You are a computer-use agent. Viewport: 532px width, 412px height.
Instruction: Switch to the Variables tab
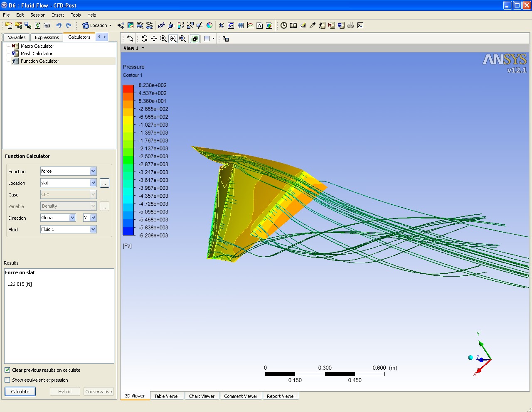[17, 37]
